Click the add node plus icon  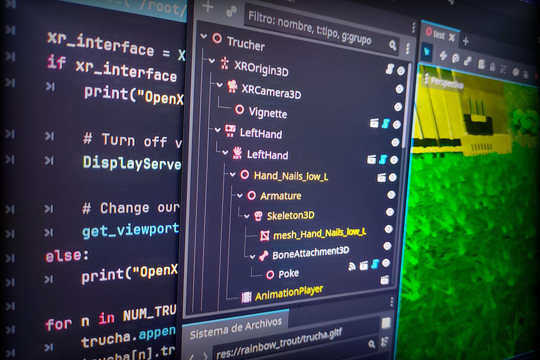pos(208,6)
